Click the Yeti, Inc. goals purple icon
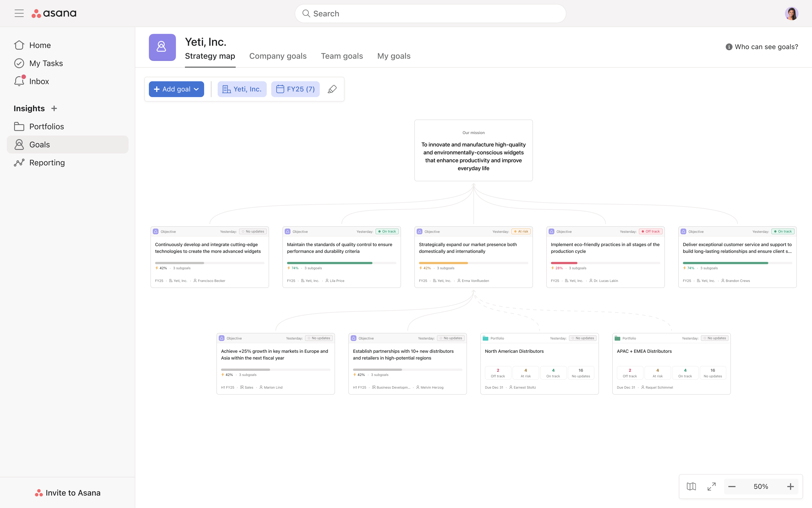 tap(162, 47)
